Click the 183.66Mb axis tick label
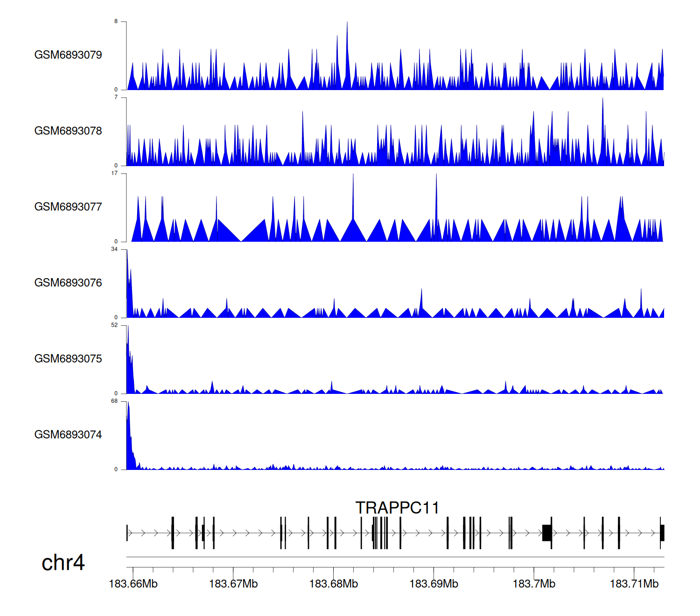The image size is (700, 616). [x=133, y=584]
